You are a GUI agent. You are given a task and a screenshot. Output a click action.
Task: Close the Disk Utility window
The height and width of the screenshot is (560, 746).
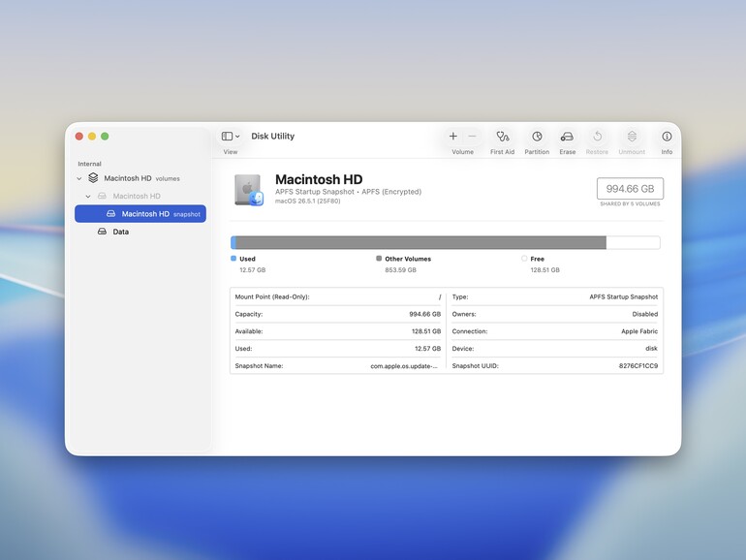(x=79, y=137)
